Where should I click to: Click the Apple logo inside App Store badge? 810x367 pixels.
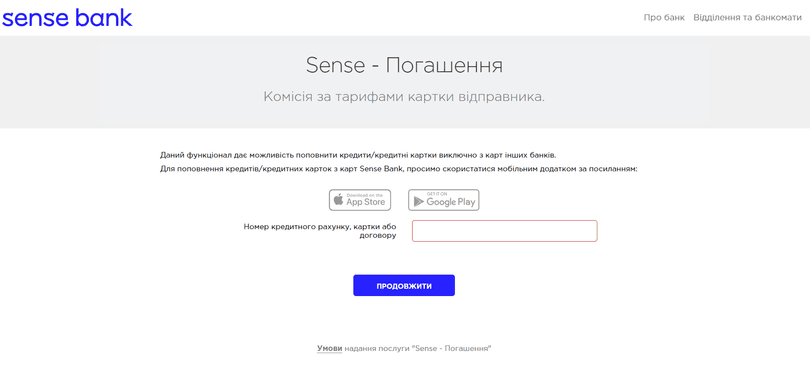pyautogui.click(x=338, y=200)
